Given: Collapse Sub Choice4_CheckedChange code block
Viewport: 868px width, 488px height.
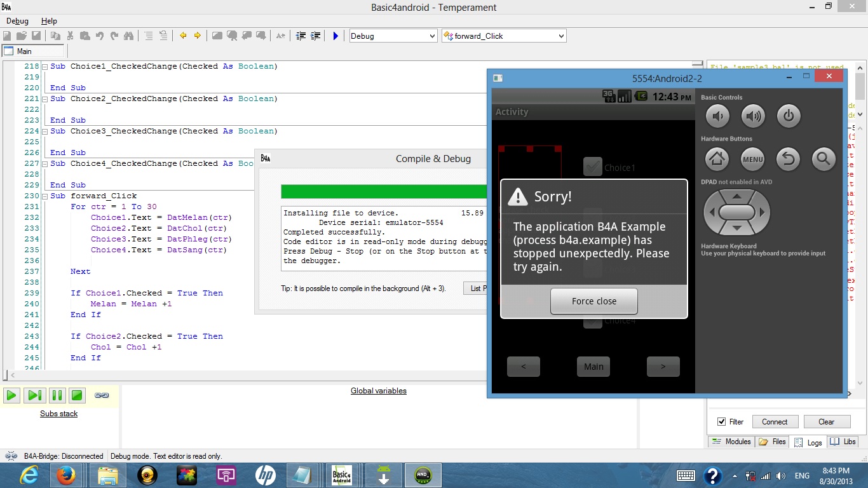Looking at the screenshot, I should (44, 163).
